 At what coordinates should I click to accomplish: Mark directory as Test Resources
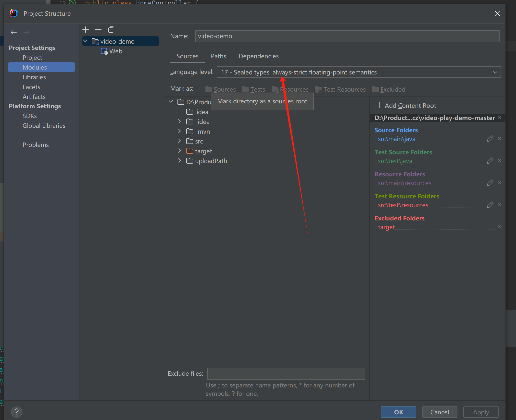(340, 89)
